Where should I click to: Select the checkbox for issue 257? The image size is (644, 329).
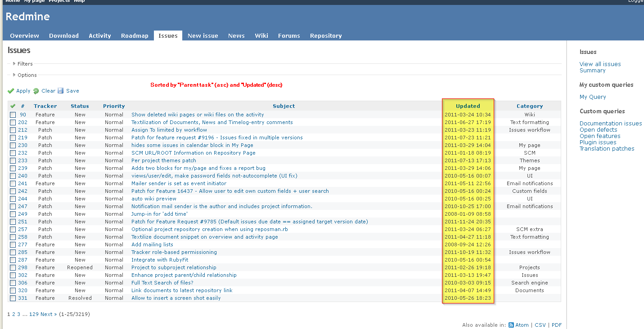[x=13, y=230]
